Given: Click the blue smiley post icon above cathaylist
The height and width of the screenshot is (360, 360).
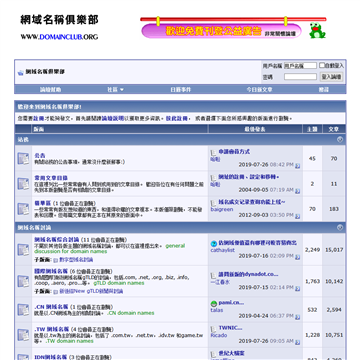Looking at the screenshot, I should pos(214,244).
